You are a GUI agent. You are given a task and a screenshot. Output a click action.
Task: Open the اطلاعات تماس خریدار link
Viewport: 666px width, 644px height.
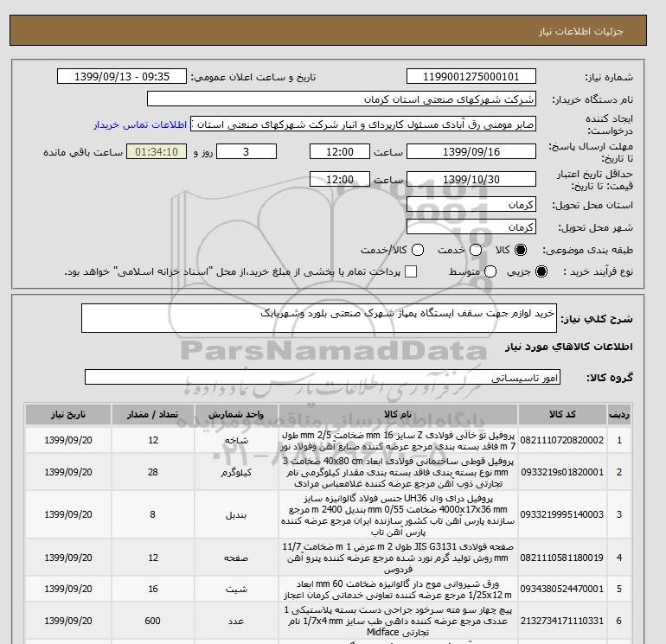click(140, 124)
